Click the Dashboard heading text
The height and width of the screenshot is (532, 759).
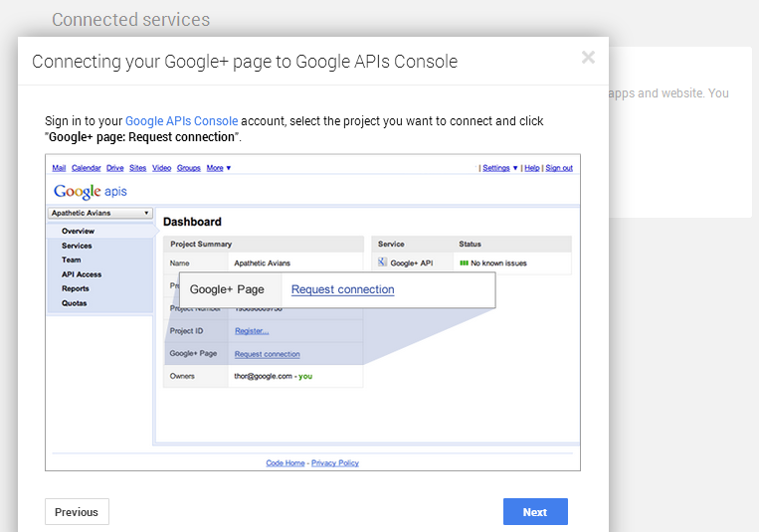click(x=192, y=222)
